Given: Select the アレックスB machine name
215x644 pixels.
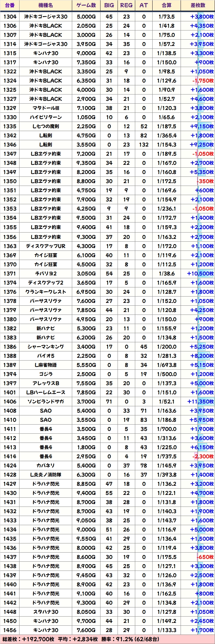Looking at the screenshot, I should click(x=46, y=383).
